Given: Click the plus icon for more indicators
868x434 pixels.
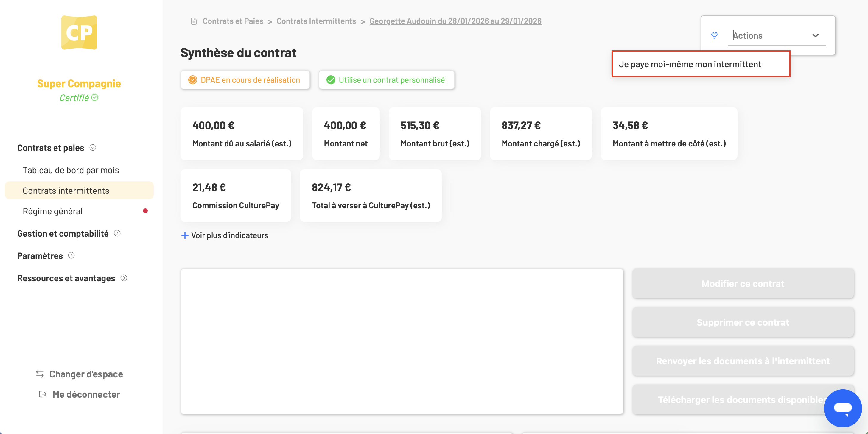Looking at the screenshot, I should (x=185, y=235).
